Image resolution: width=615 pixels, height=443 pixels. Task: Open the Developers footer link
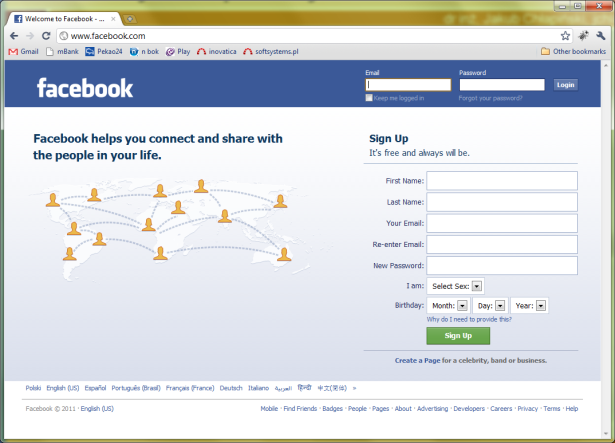tap(469, 408)
